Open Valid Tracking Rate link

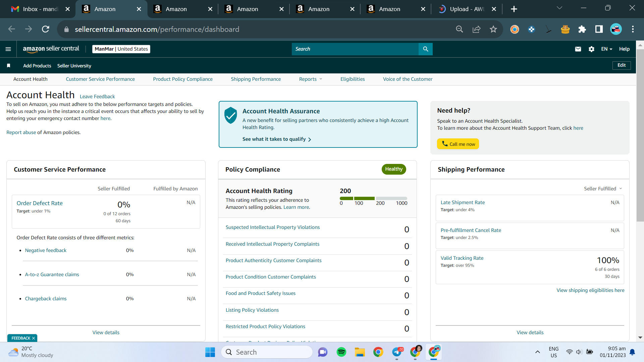click(x=462, y=258)
